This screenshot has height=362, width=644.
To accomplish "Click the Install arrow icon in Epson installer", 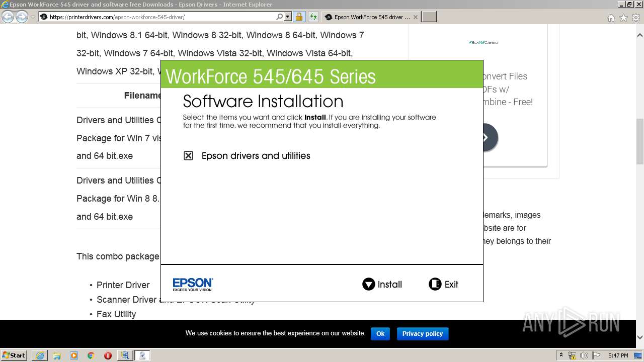I will (369, 284).
